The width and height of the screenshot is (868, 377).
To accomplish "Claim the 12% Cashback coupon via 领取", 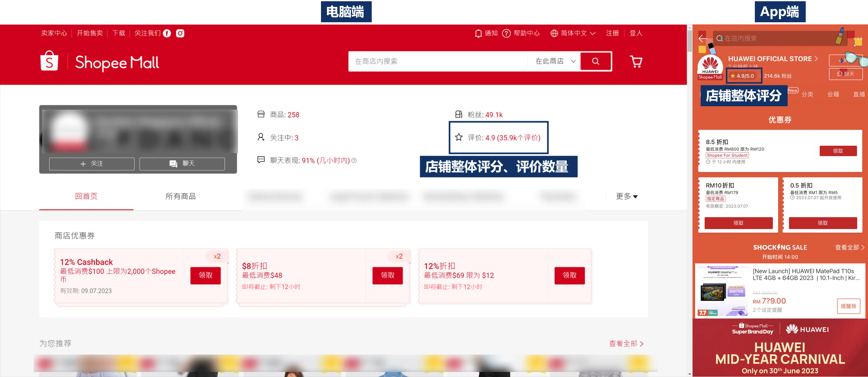I will point(205,276).
